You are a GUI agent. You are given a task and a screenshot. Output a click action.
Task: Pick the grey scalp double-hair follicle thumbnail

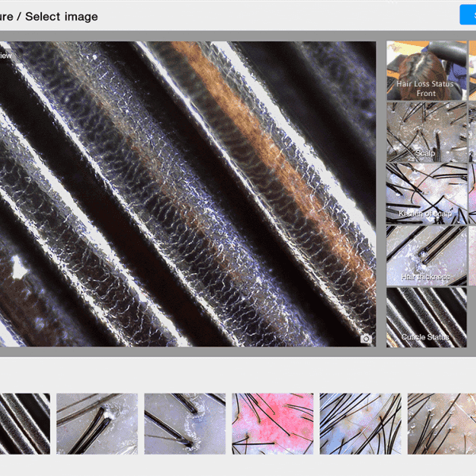coord(97,424)
